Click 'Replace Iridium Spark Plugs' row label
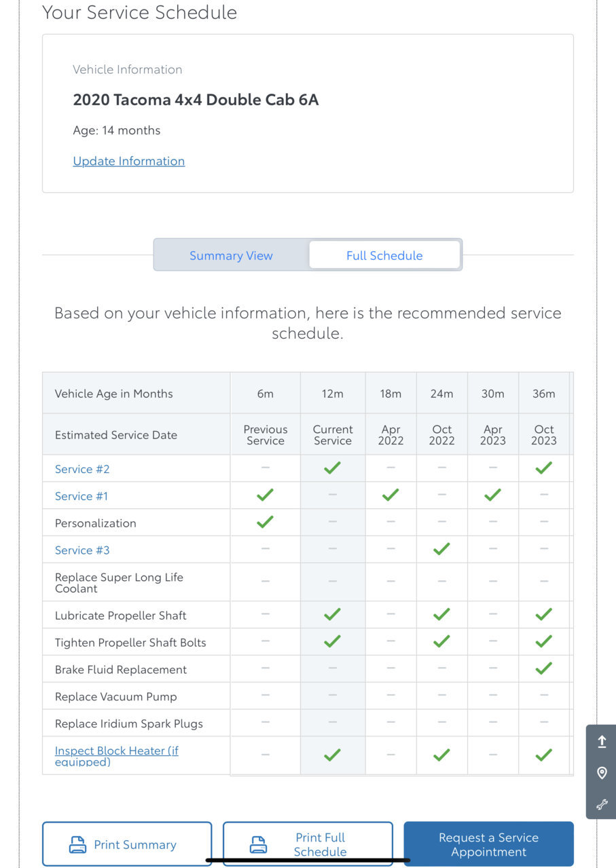This screenshot has height=868, width=616. tap(129, 724)
